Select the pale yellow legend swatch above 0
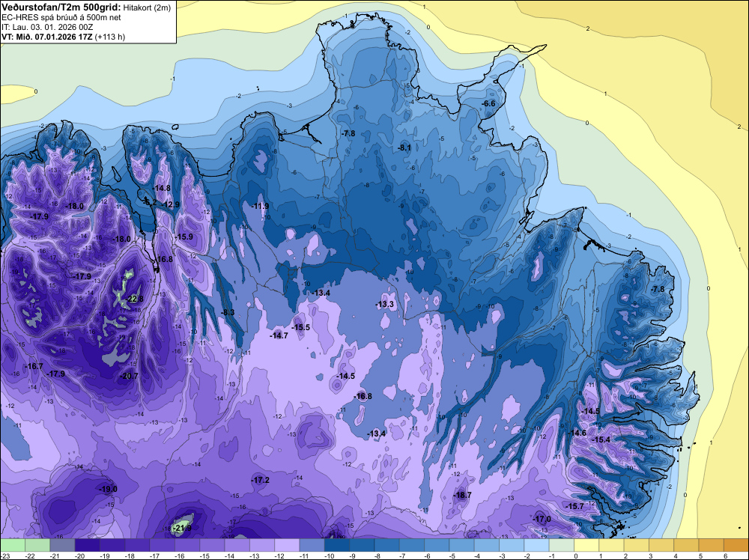The image size is (749, 560). click(x=586, y=545)
